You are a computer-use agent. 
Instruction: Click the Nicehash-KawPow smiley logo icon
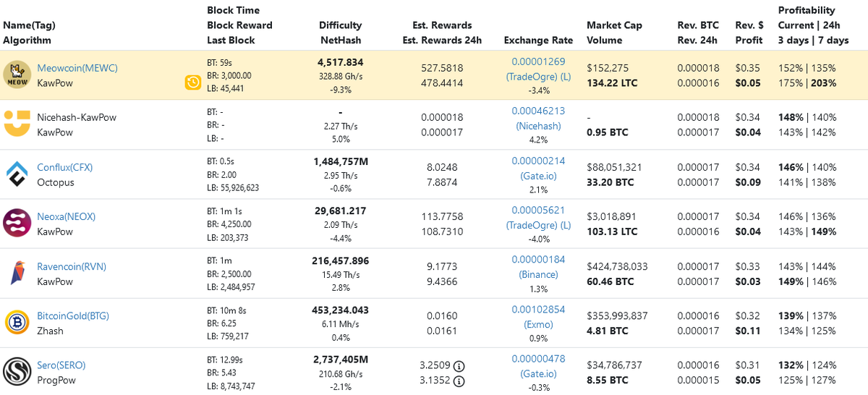pyautogui.click(x=17, y=124)
